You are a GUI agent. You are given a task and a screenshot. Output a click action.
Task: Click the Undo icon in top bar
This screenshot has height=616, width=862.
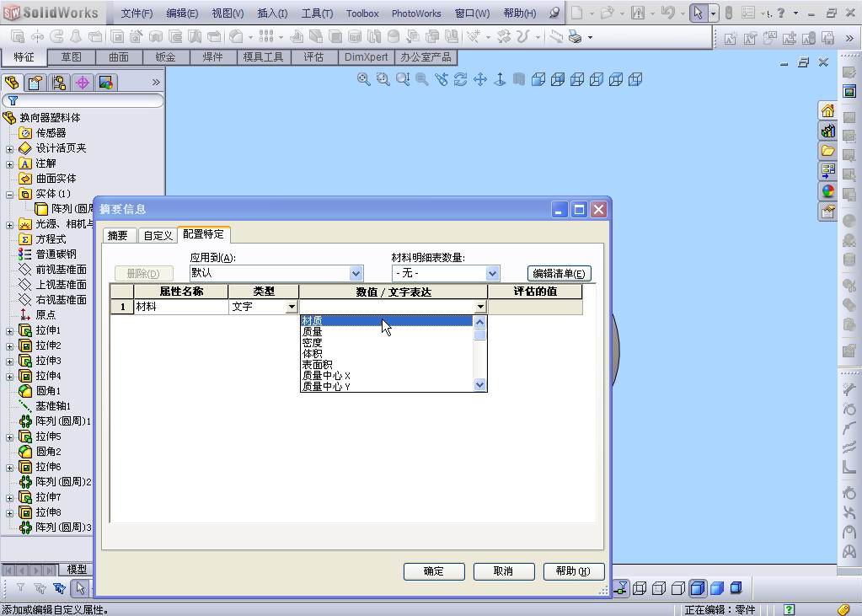click(668, 13)
